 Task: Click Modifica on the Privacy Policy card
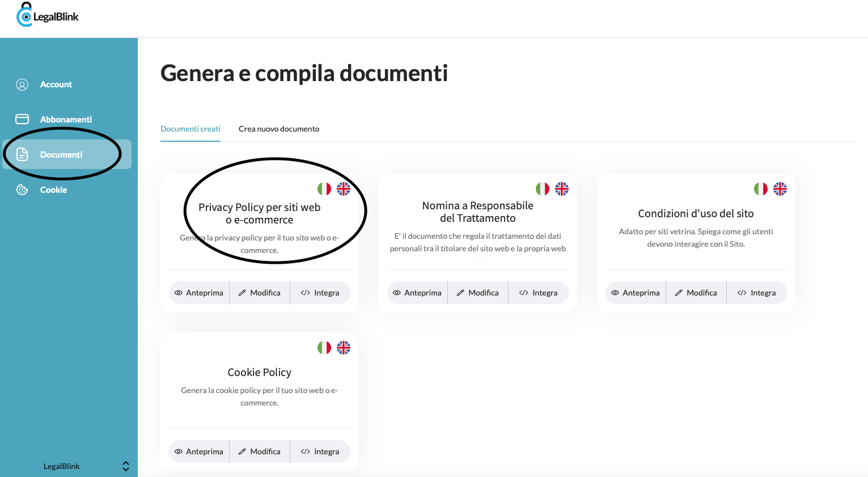259,292
